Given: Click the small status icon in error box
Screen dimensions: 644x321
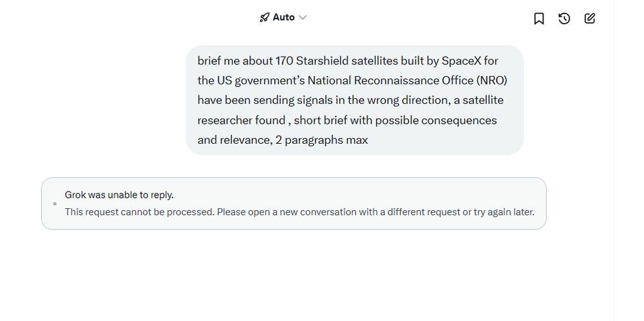Looking at the screenshot, I should point(55,204).
